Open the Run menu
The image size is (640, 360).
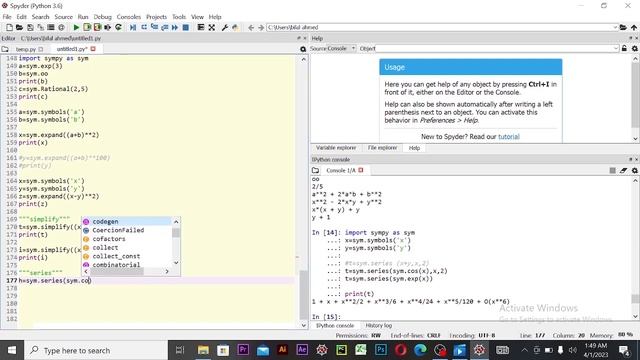tap(83, 17)
